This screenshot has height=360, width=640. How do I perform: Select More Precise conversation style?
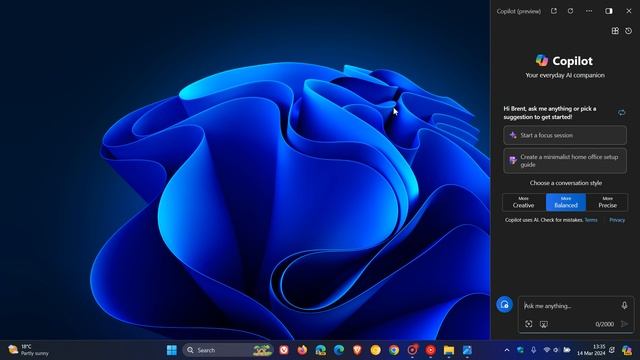click(607, 202)
